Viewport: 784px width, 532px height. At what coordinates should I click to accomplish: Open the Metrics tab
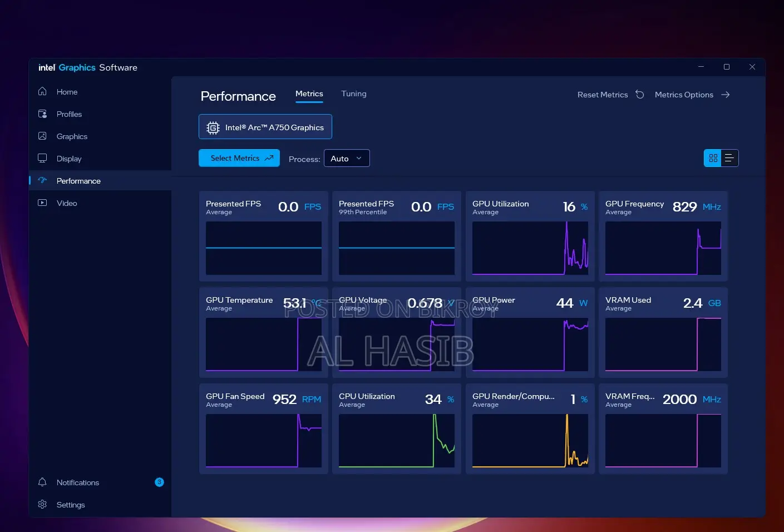(x=309, y=94)
